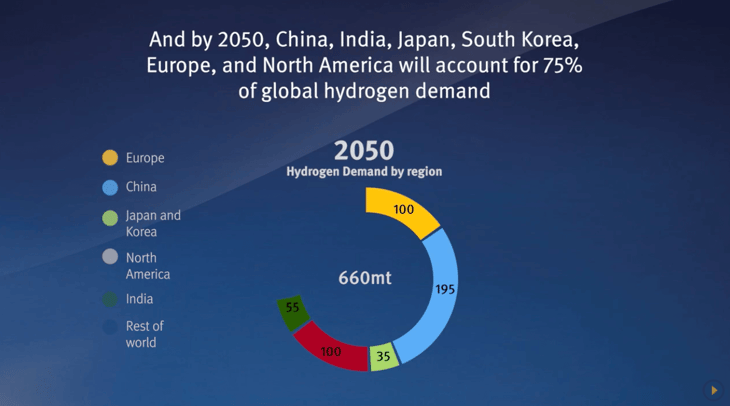
Task: Click the dark green India legend dot
Action: (110, 299)
